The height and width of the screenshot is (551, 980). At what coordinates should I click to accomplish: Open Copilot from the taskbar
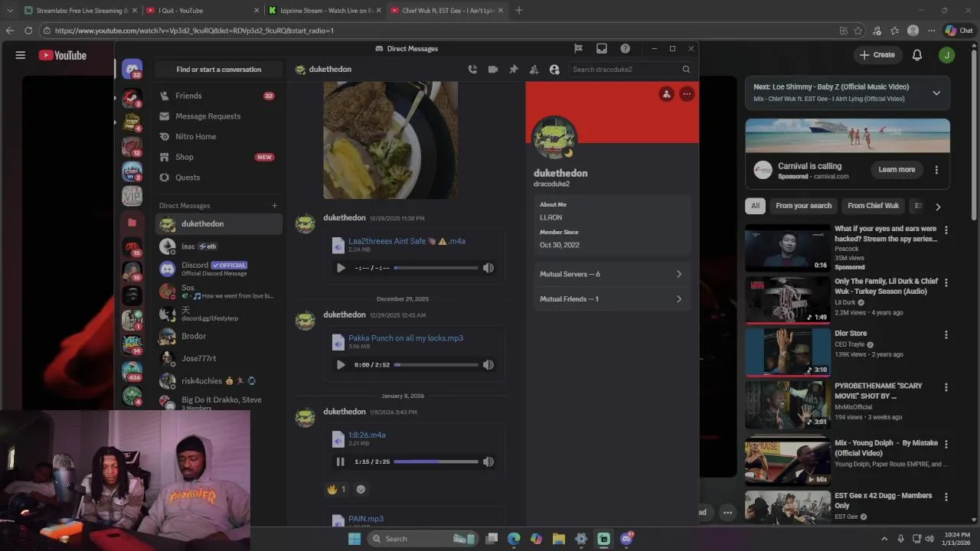pyautogui.click(x=536, y=539)
